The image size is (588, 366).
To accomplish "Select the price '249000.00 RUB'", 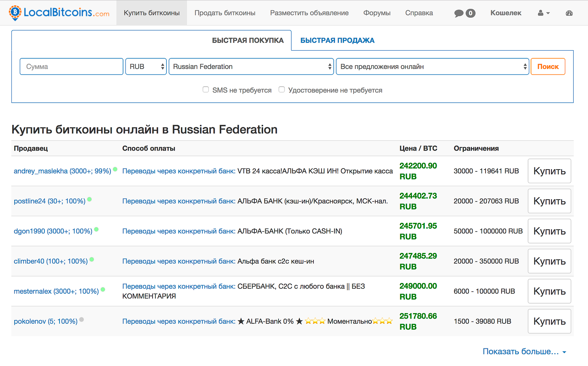I will click(x=418, y=291).
